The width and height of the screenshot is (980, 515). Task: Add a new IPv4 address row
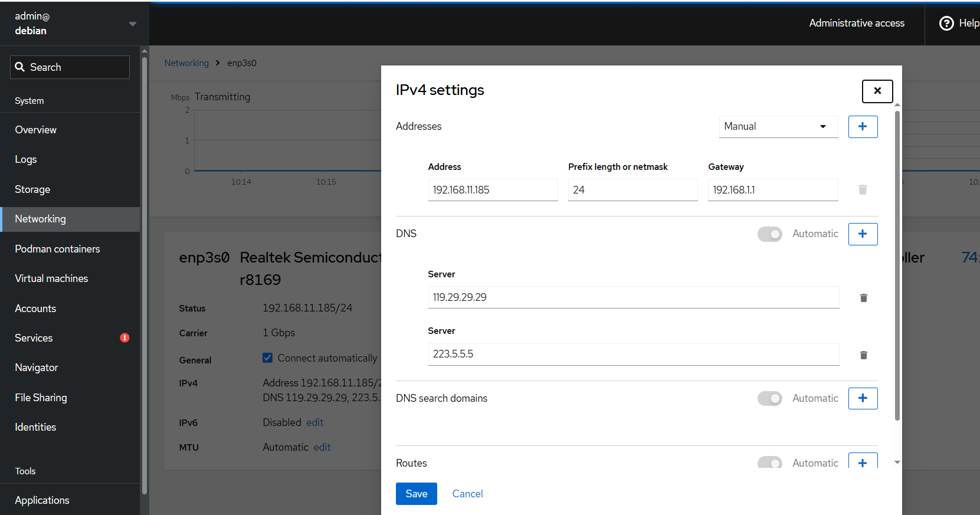pos(863,127)
